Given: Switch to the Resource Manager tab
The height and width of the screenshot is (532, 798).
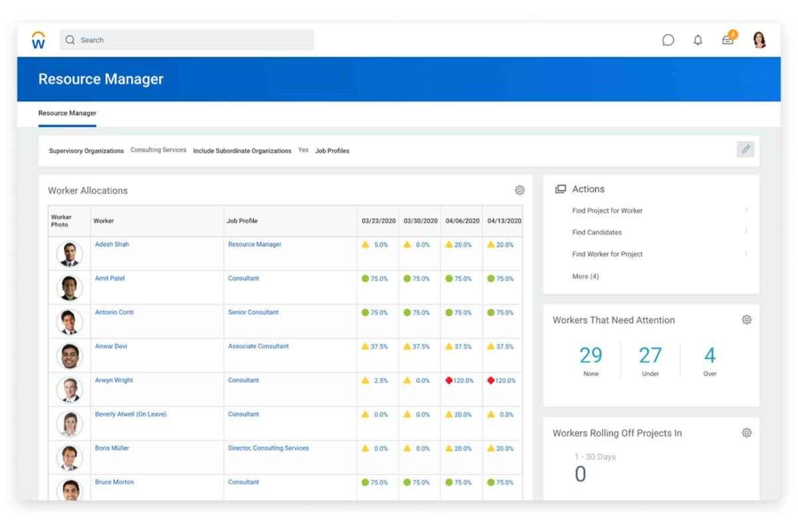Looking at the screenshot, I should pyautogui.click(x=66, y=113).
